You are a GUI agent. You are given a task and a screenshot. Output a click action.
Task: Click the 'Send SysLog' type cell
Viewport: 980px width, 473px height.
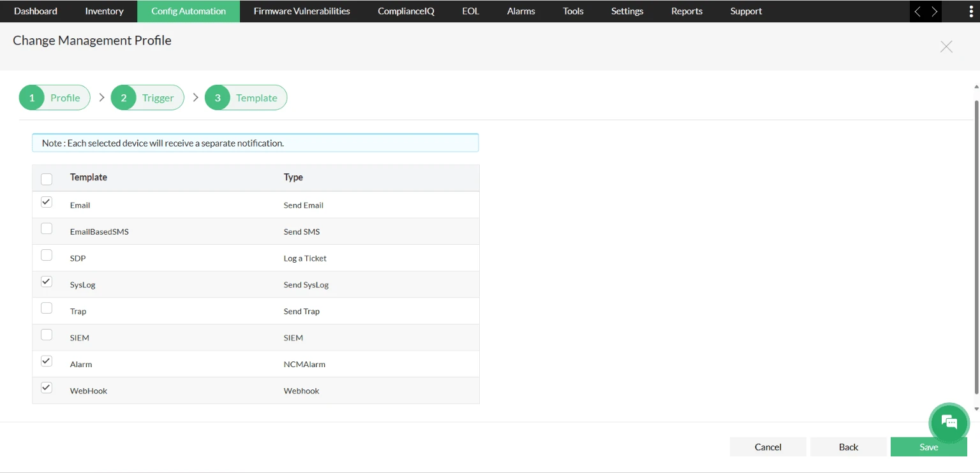click(306, 285)
